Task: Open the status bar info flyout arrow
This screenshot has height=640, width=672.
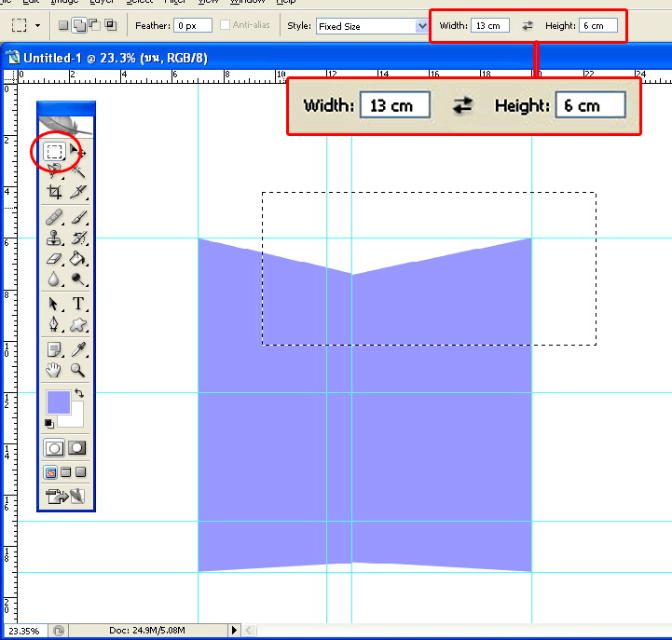Action: point(234,630)
